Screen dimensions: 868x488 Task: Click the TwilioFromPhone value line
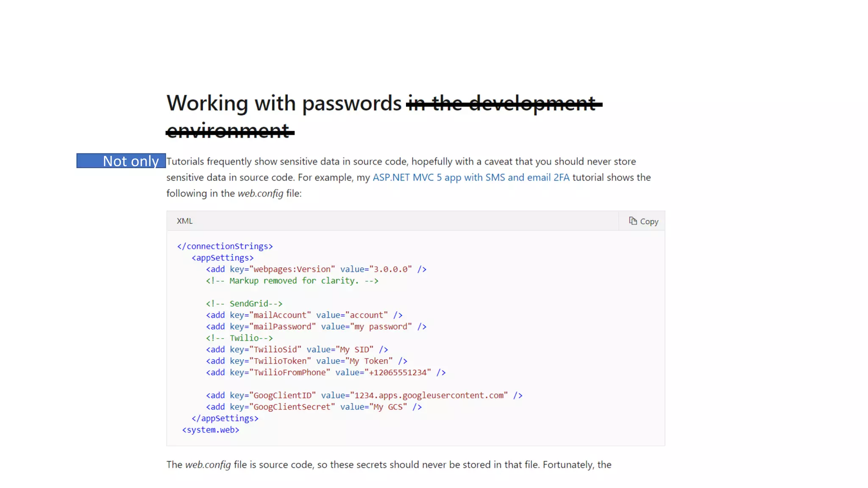point(325,372)
